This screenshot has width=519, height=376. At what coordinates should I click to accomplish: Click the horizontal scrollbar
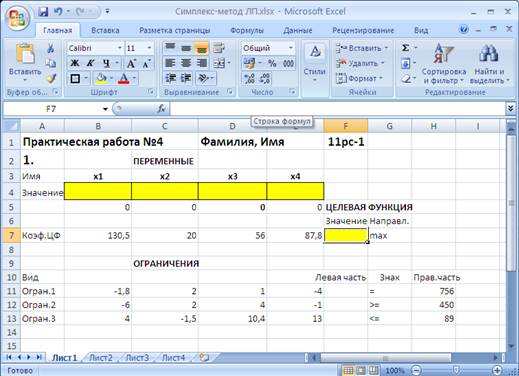pos(385,358)
